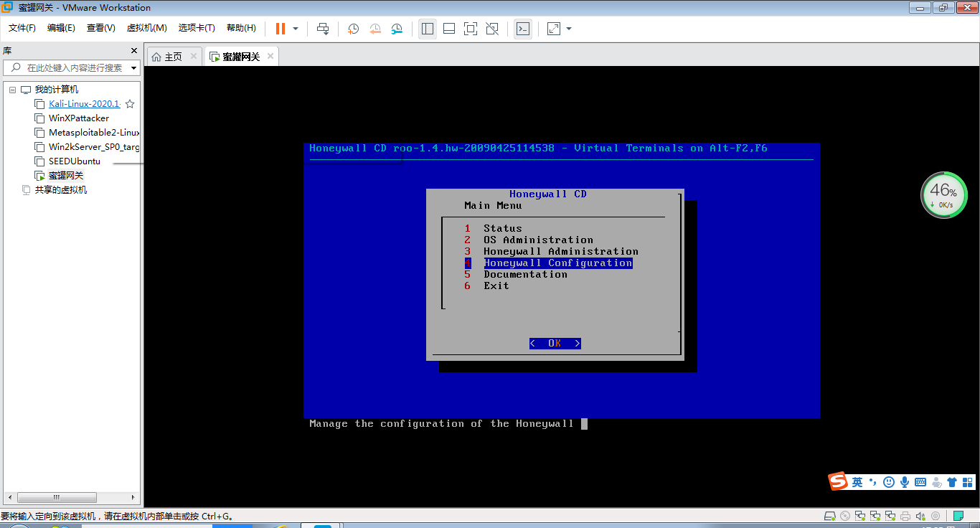Open the Sogou emoji panel
This screenshot has width=980, height=528.
pyautogui.click(x=889, y=482)
